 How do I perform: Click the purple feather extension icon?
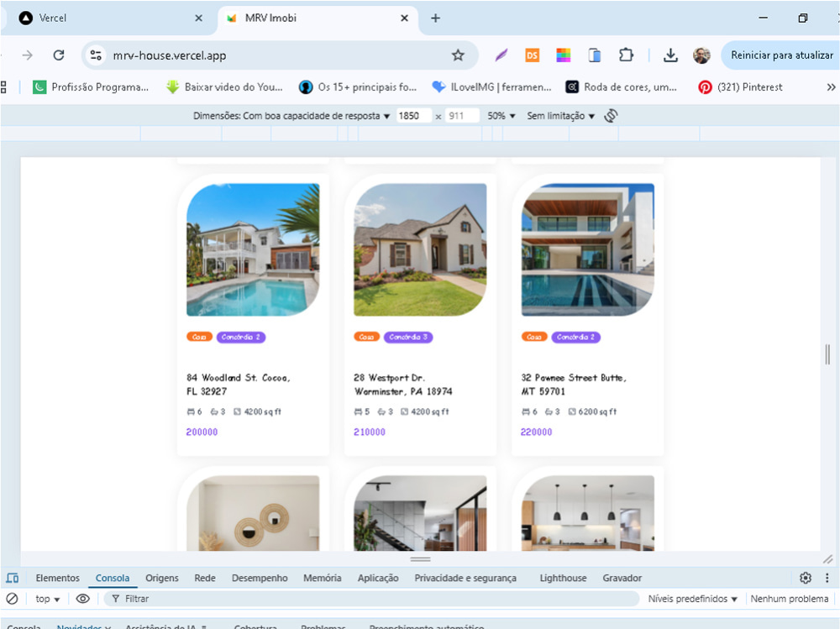[501, 55]
